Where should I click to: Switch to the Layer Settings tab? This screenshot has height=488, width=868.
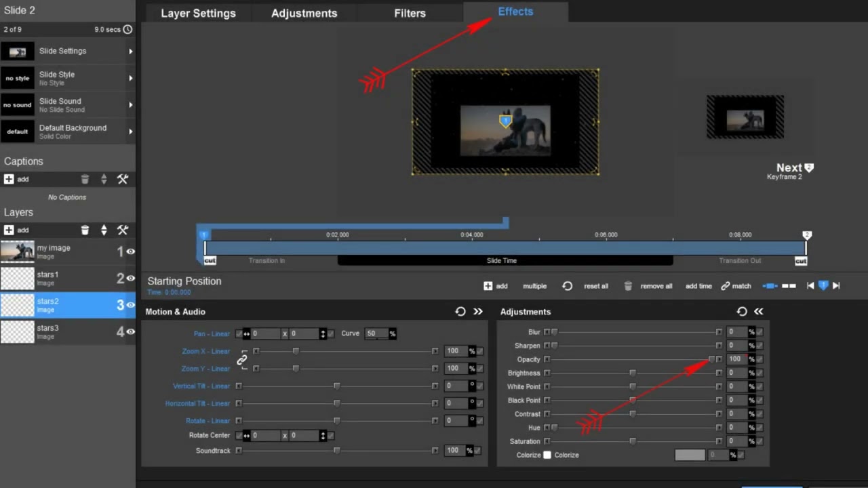click(x=198, y=13)
